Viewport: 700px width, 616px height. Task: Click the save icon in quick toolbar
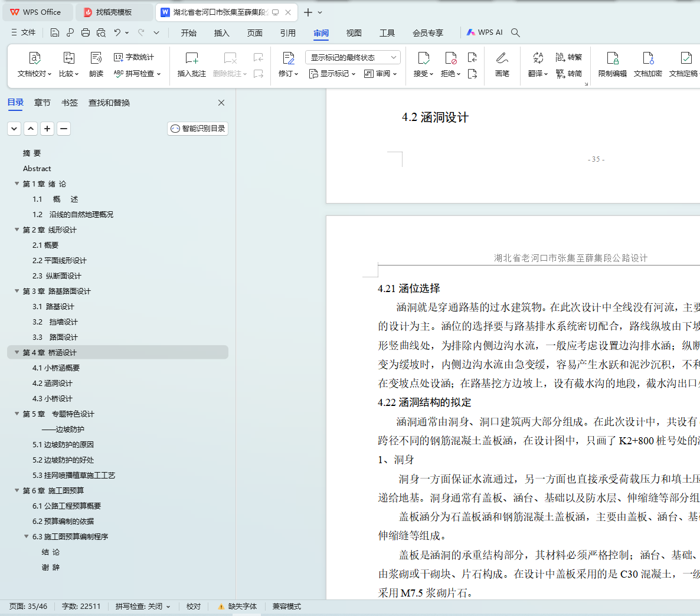[x=54, y=32]
